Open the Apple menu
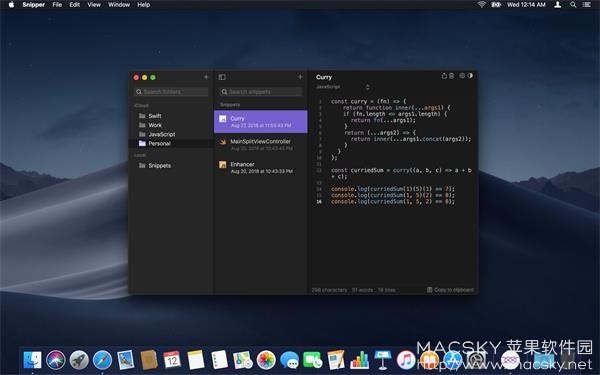The width and height of the screenshot is (600, 375). pos(11,5)
